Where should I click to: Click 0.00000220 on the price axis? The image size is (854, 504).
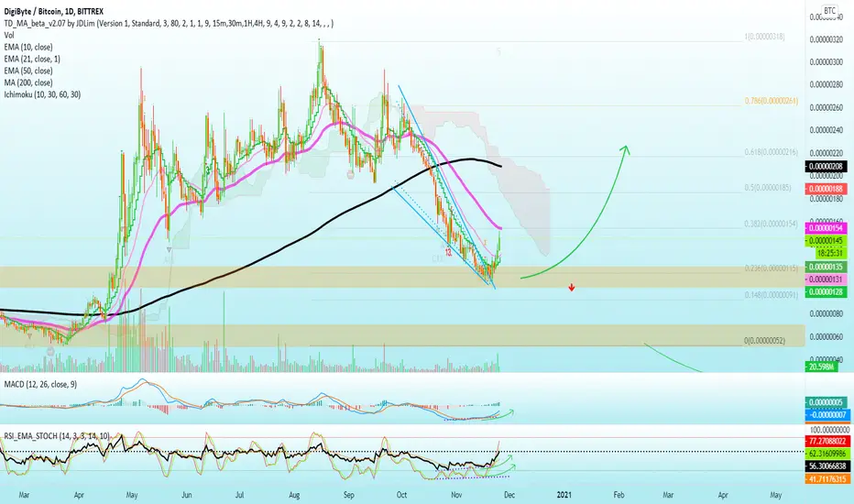[827, 154]
